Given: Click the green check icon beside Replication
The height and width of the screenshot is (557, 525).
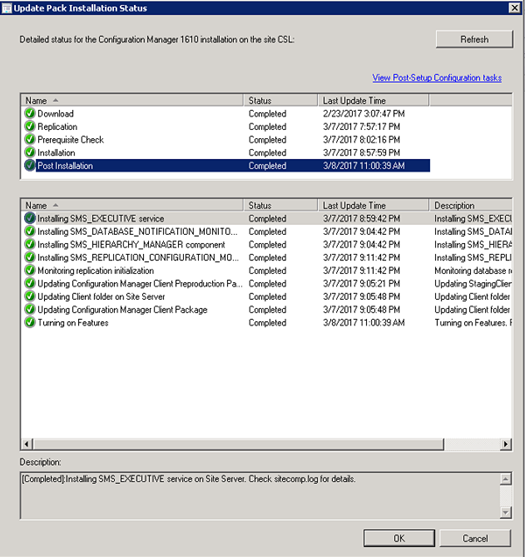Looking at the screenshot, I should (x=30, y=126).
